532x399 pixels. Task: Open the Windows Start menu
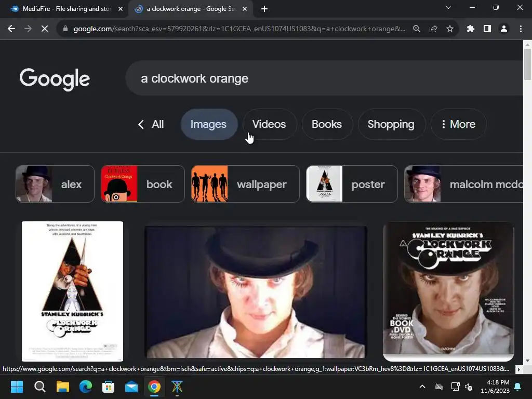pyautogui.click(x=17, y=387)
